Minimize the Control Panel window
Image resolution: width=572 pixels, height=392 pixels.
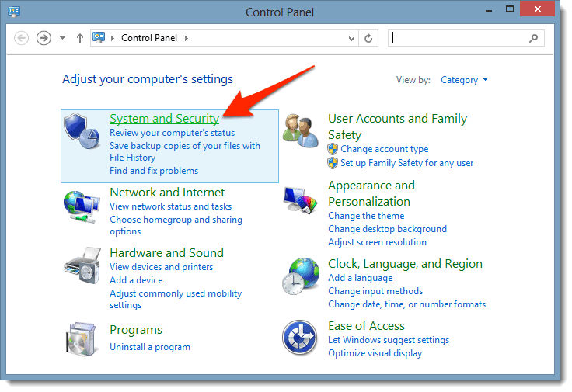pyautogui.click(x=489, y=10)
